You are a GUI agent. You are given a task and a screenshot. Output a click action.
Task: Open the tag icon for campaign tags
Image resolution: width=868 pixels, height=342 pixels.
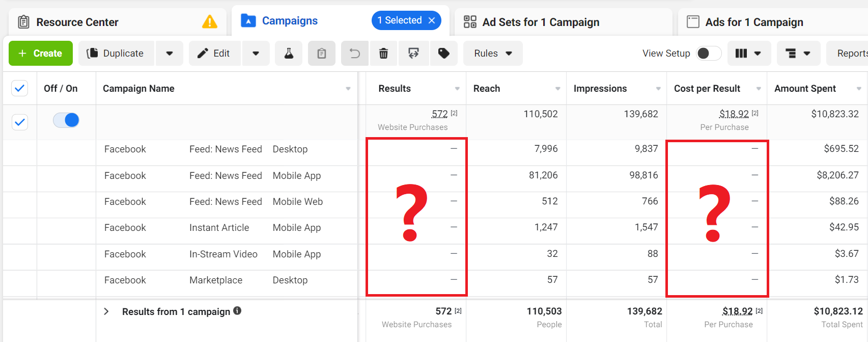(x=444, y=54)
